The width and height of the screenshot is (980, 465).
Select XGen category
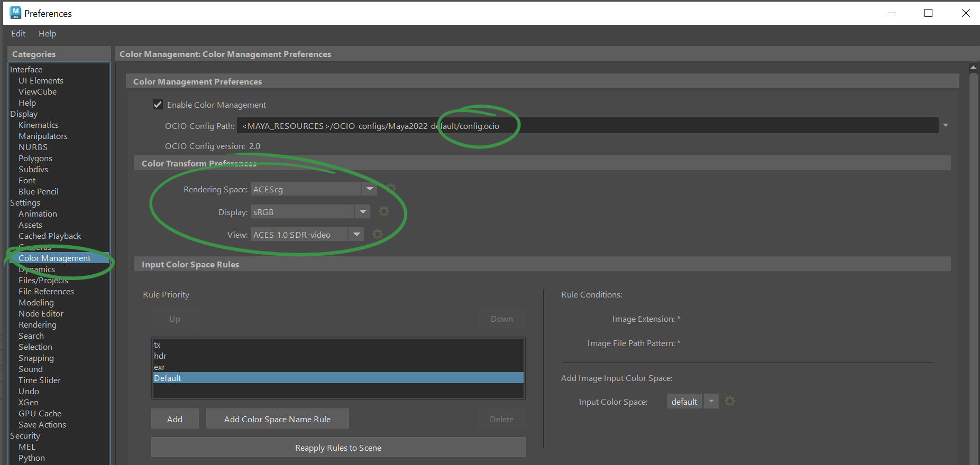(29, 402)
